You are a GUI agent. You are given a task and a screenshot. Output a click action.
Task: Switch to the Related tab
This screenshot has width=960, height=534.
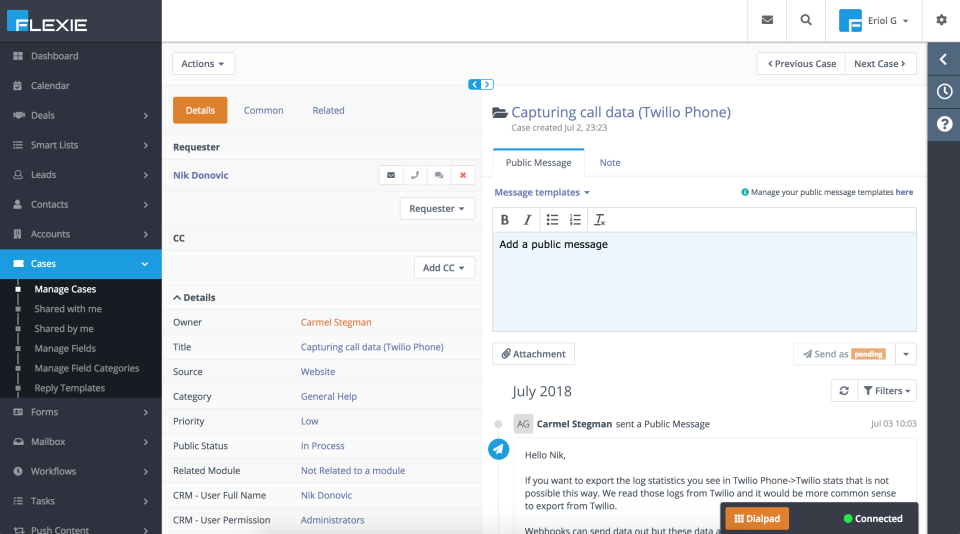point(328,111)
